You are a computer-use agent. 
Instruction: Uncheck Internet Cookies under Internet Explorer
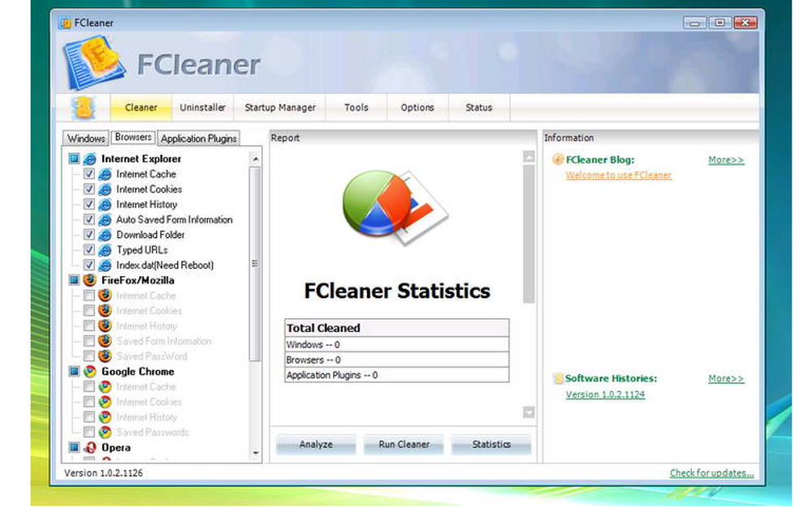(88, 189)
